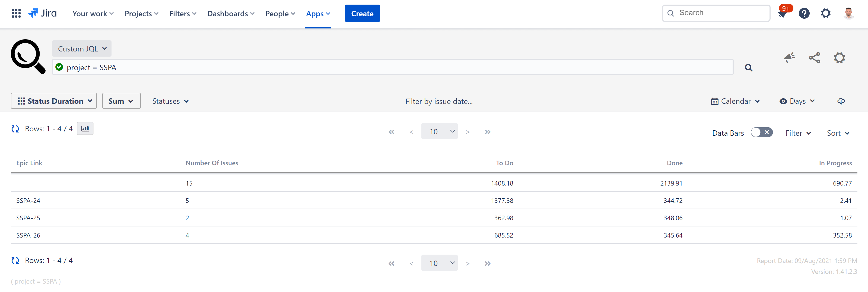Open the bar chart view icon

tap(85, 128)
